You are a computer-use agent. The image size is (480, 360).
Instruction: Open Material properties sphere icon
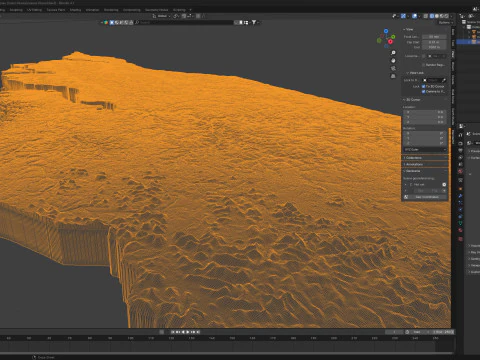tap(460, 230)
